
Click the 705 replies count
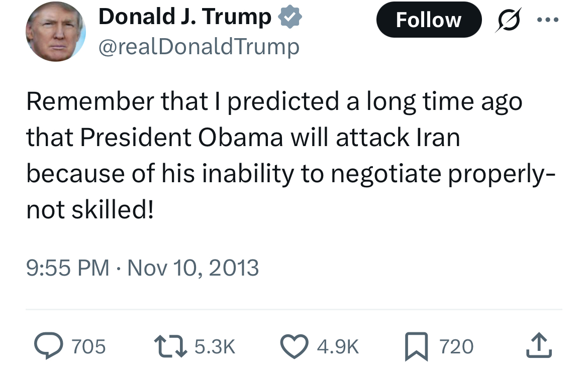pos(88,346)
